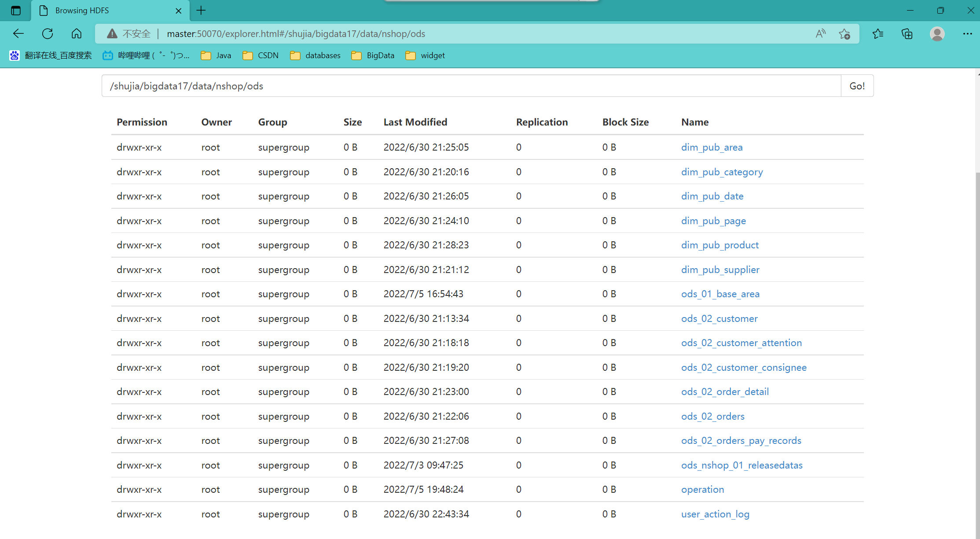Screen dimensions: 980x539
Task: Open the dim_pub_area directory
Action: click(712, 148)
